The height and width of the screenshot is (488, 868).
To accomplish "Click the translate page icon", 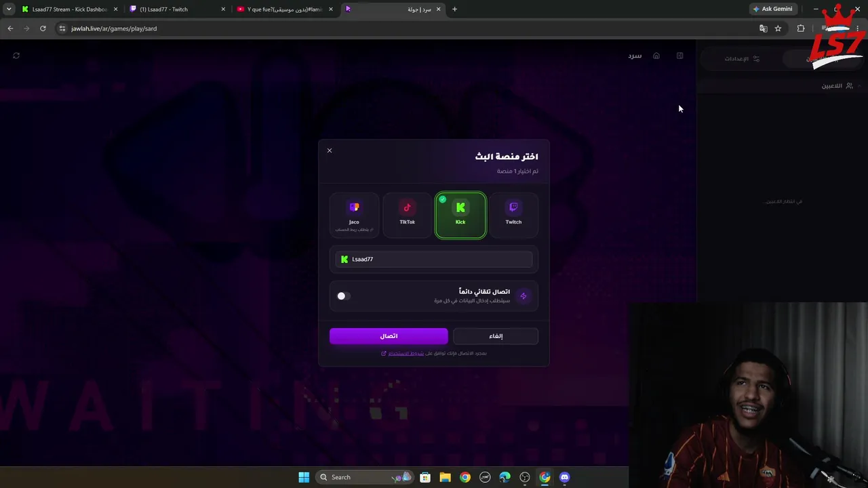I will [764, 28].
